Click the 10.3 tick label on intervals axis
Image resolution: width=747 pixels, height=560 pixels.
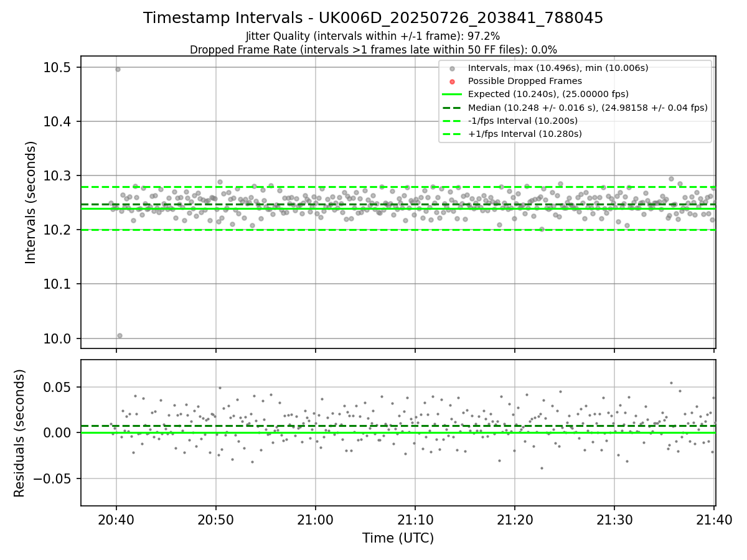point(57,175)
